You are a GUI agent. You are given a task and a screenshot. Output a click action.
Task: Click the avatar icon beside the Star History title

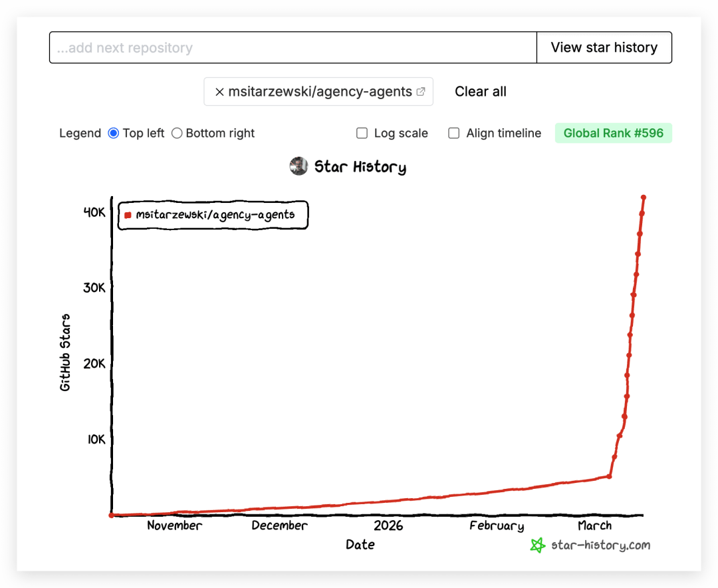299,166
